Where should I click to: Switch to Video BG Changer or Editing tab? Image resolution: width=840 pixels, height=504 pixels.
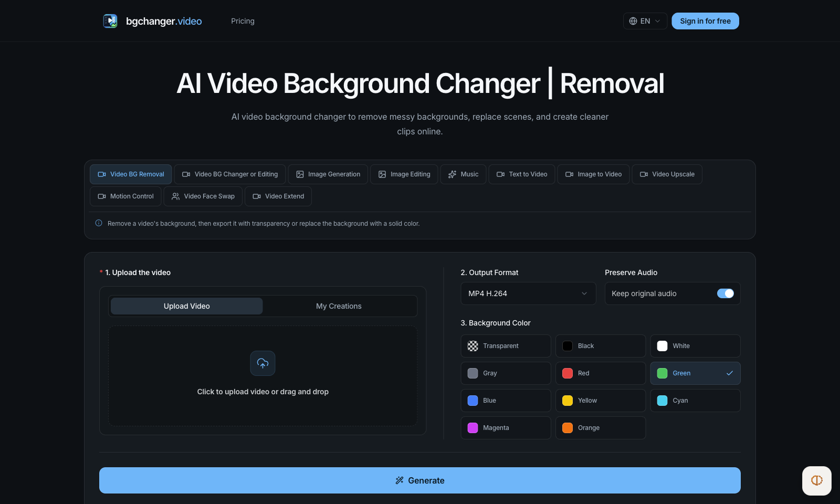click(x=230, y=174)
